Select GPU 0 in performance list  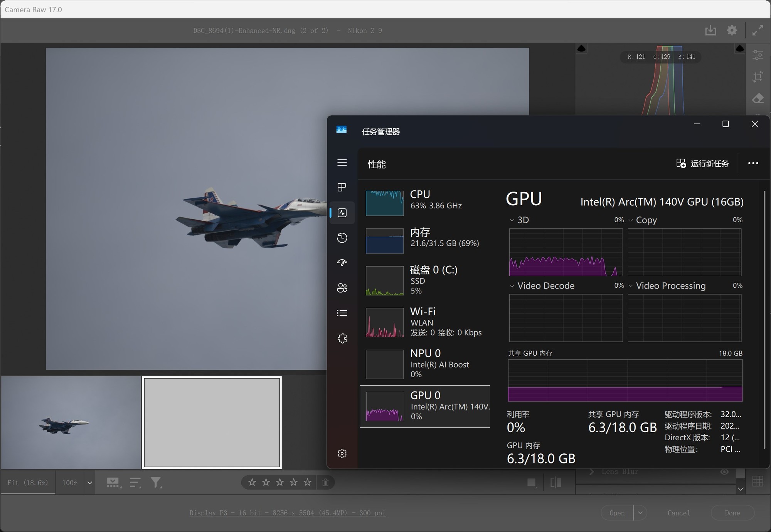pyautogui.click(x=424, y=406)
